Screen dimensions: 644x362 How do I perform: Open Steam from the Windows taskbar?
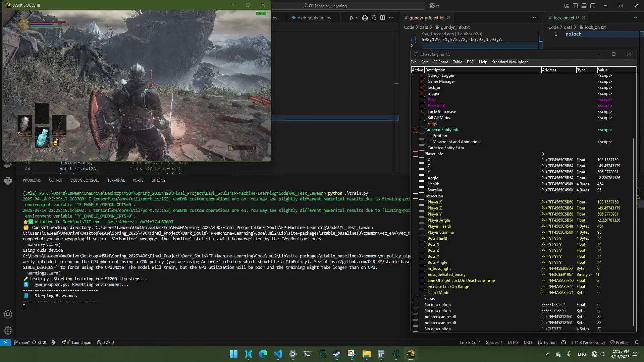click(x=337, y=354)
